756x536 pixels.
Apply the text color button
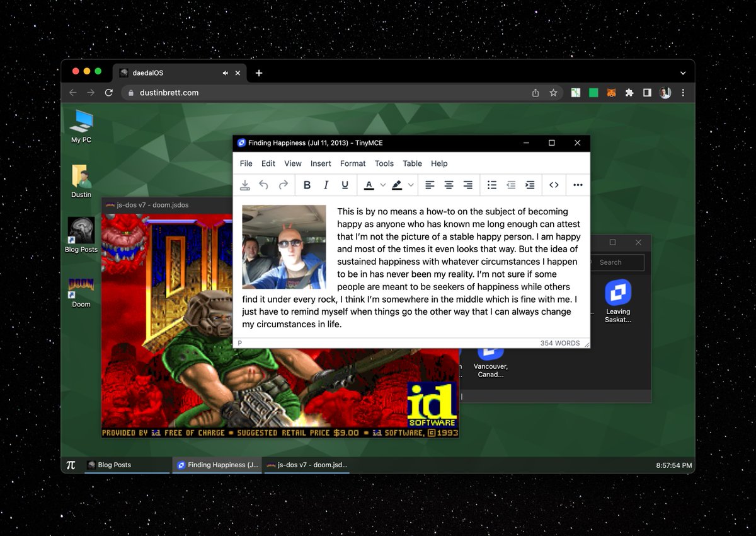tap(369, 185)
